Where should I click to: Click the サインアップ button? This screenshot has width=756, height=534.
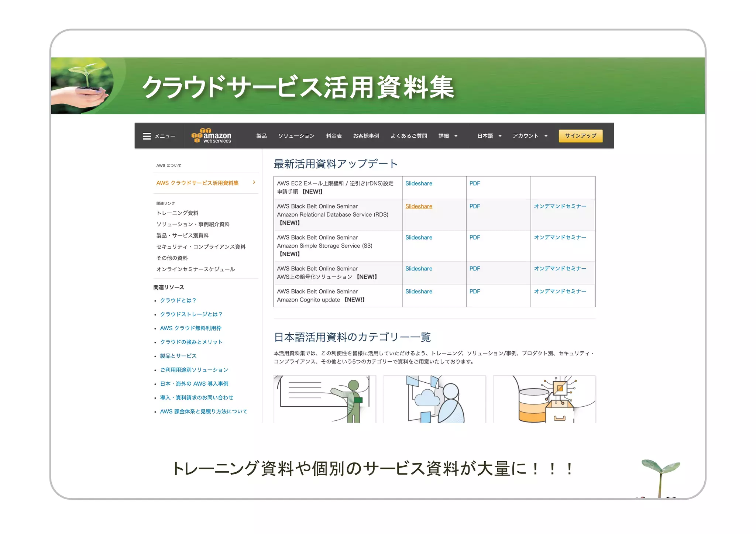point(580,136)
